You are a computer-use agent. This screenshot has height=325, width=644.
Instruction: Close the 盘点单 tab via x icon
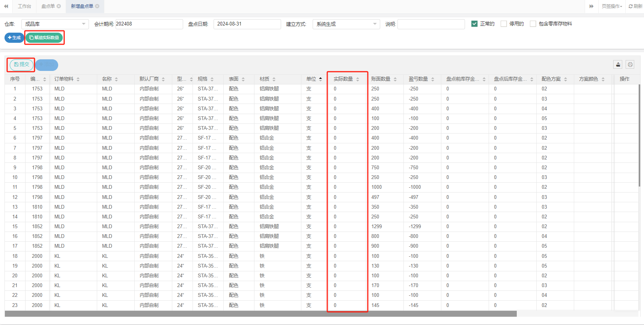[x=59, y=6]
